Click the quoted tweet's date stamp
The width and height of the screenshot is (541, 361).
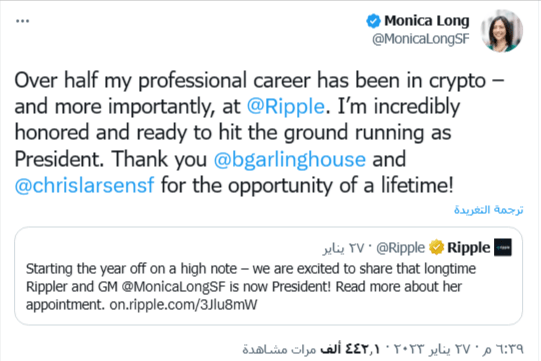point(344,248)
